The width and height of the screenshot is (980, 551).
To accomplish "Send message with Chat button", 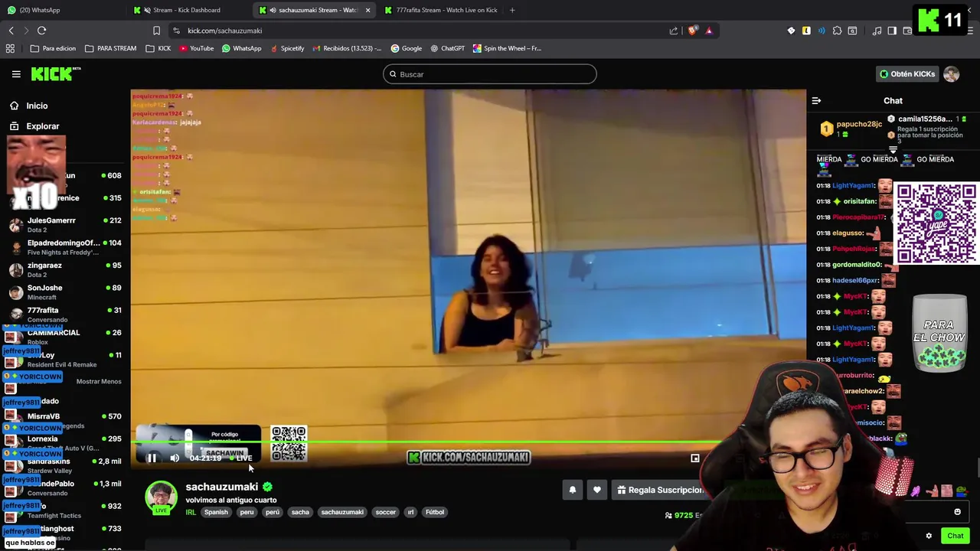I will [x=955, y=536].
